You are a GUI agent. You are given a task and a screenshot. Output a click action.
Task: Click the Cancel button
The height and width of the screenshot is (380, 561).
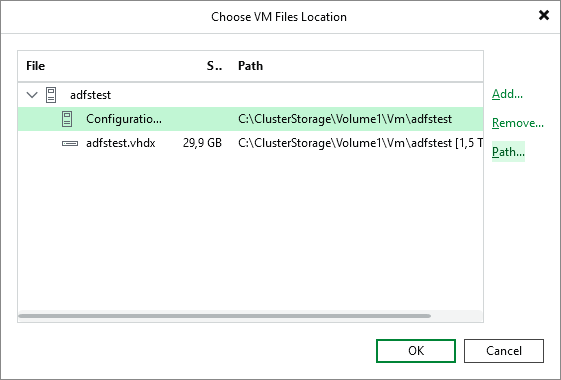click(x=504, y=351)
